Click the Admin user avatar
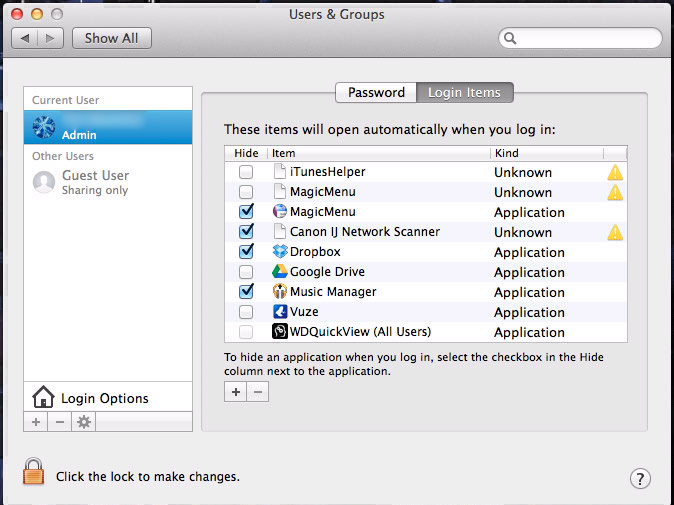This screenshot has width=674, height=505. click(x=44, y=127)
